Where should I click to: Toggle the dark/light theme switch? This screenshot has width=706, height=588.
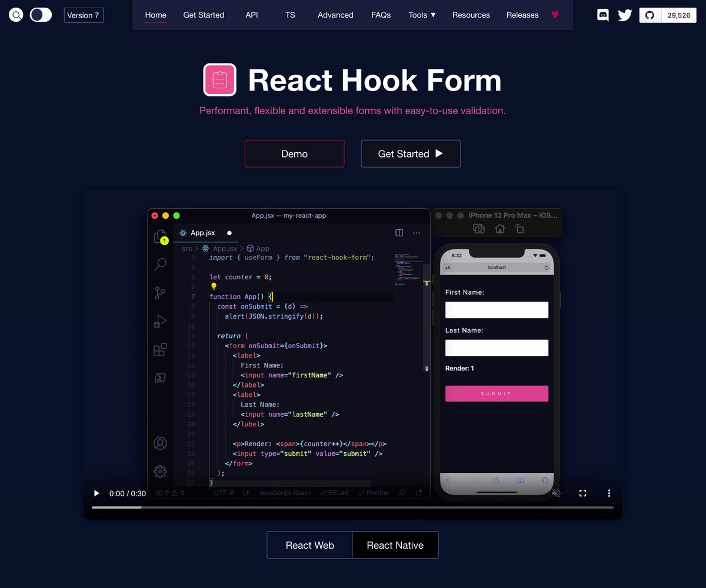[x=41, y=15]
